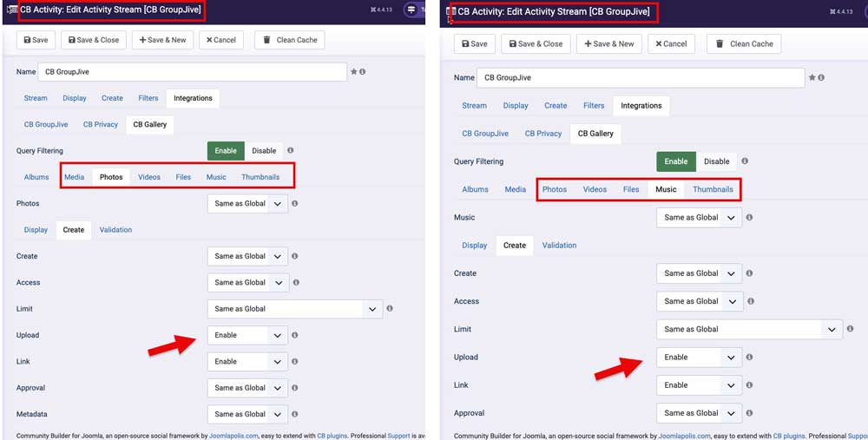Click Save & New in Music screenshot
The width and height of the screenshot is (868, 440).
click(609, 43)
